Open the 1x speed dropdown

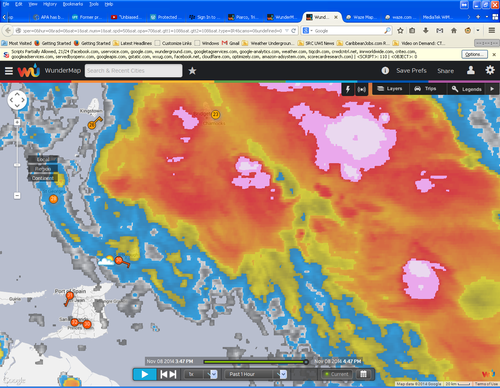(201, 374)
